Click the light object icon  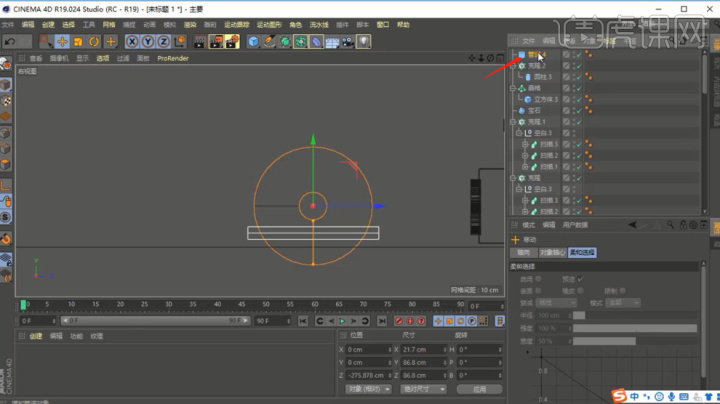tap(364, 41)
